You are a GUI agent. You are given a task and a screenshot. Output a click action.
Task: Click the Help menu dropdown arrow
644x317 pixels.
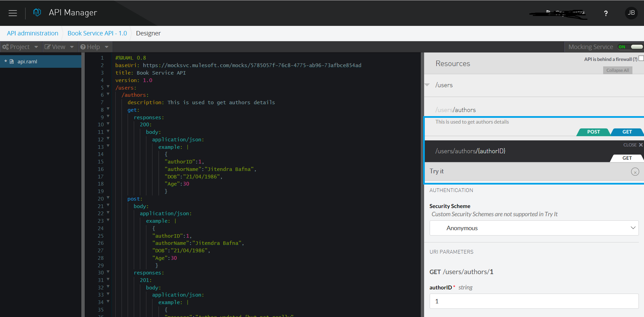point(107,47)
